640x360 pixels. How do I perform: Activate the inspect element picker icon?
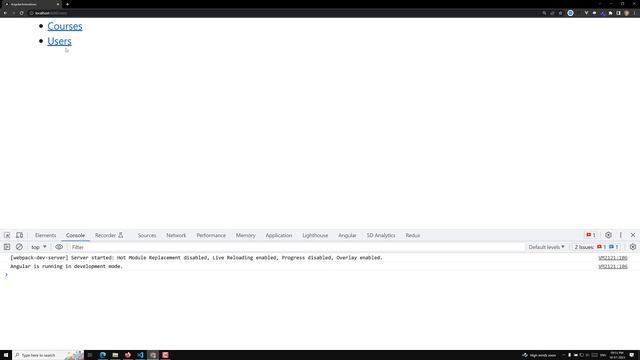[x=7, y=236]
